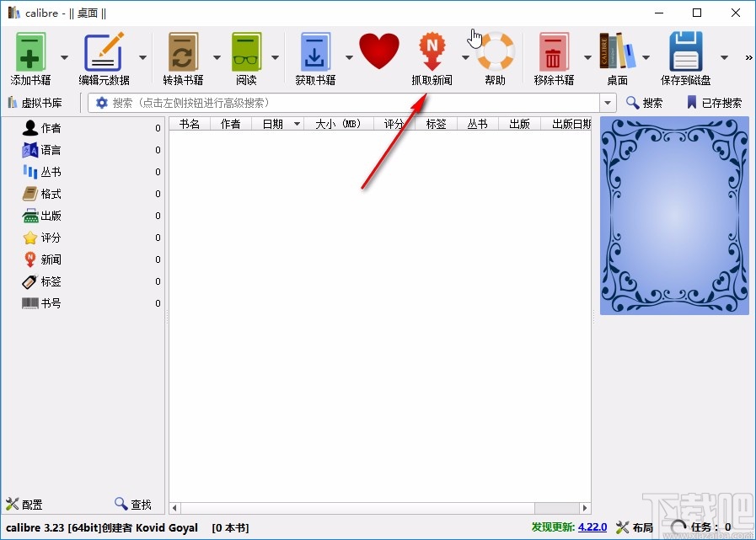Open the search history dropdown
The height and width of the screenshot is (540, 756).
tap(608, 103)
